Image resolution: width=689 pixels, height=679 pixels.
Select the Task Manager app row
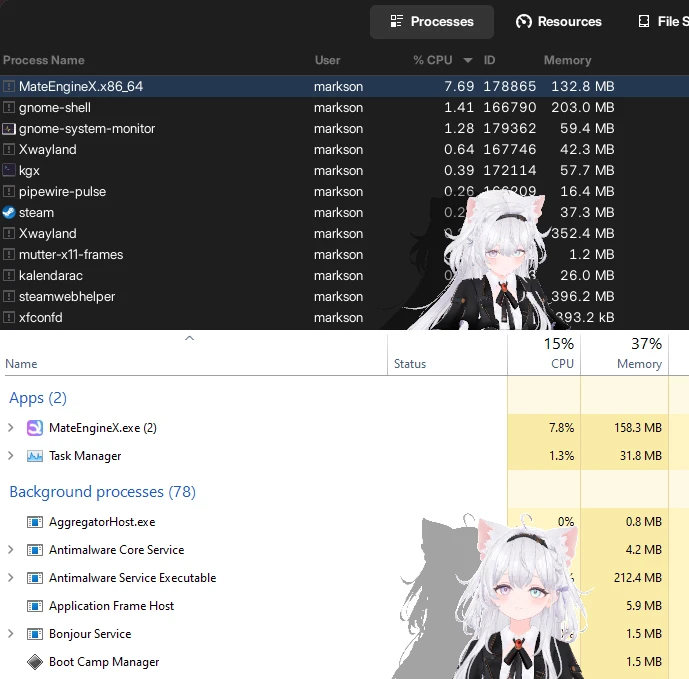coord(344,456)
